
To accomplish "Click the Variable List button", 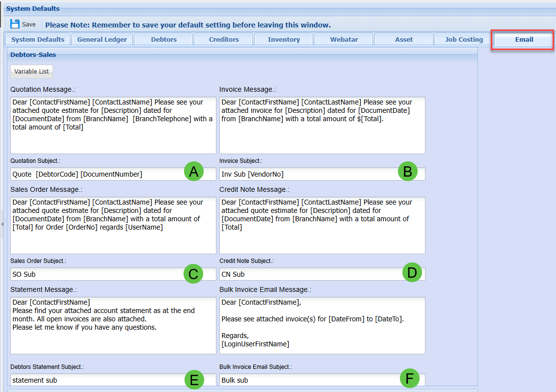I will coord(31,72).
